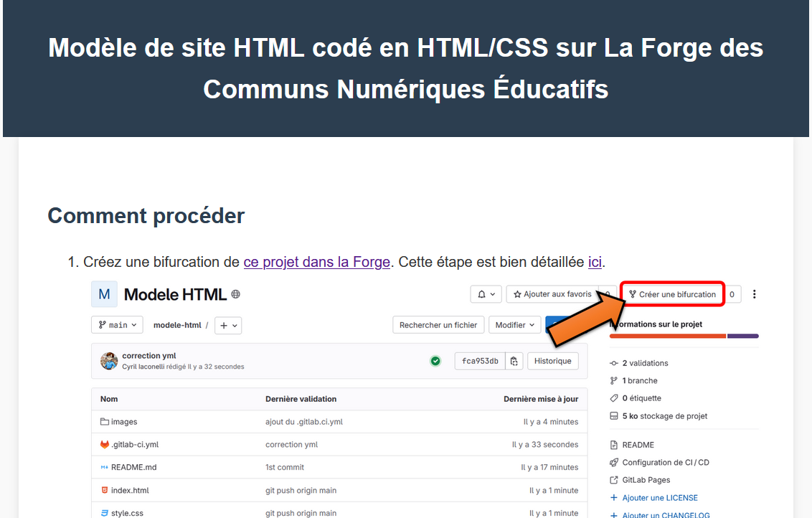Screen dimensions: 812x518
Task: Follow the "ici" link in step 1
Action: tap(595, 262)
